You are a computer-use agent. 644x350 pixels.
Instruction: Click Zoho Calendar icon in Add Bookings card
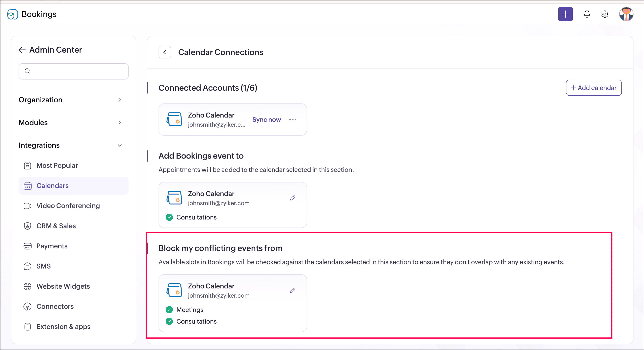tap(174, 198)
